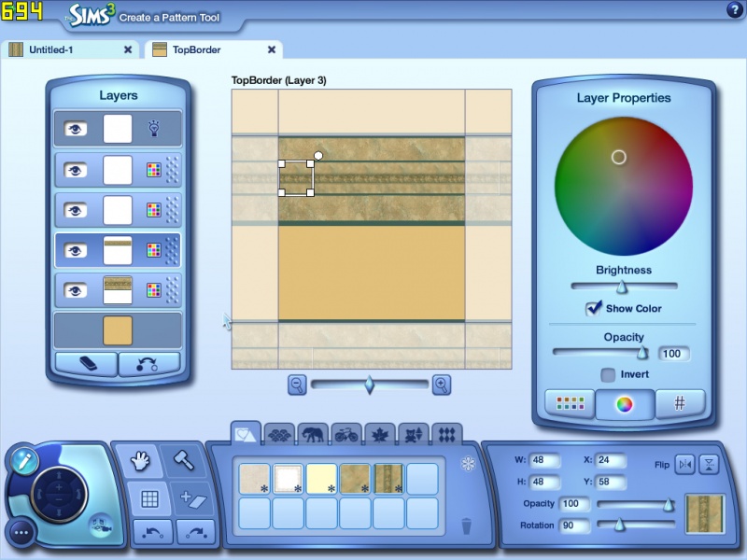The width and height of the screenshot is (747, 560).
Task: Flip the sticker vertically
Action: (x=710, y=464)
